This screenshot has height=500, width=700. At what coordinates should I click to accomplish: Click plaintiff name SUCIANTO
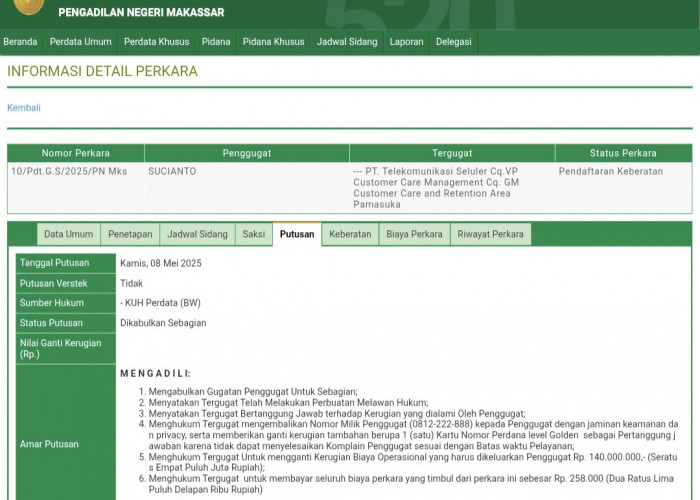(x=172, y=171)
